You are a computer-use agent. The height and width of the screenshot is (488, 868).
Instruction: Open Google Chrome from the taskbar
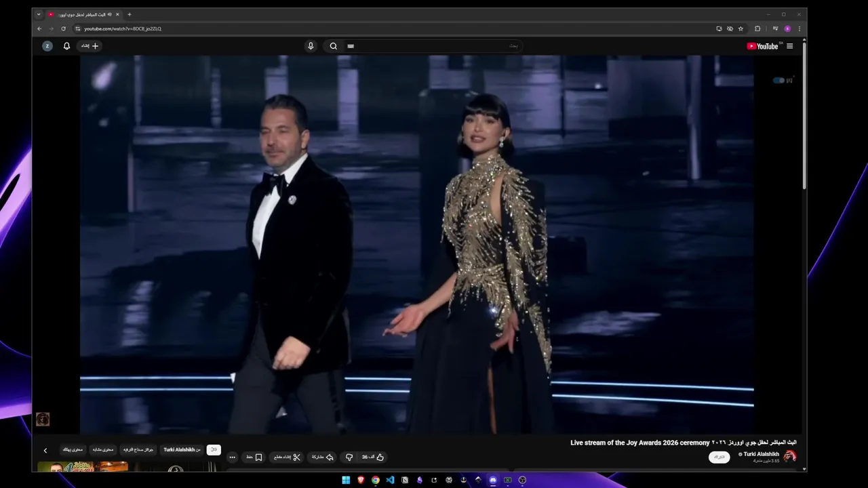point(376,480)
